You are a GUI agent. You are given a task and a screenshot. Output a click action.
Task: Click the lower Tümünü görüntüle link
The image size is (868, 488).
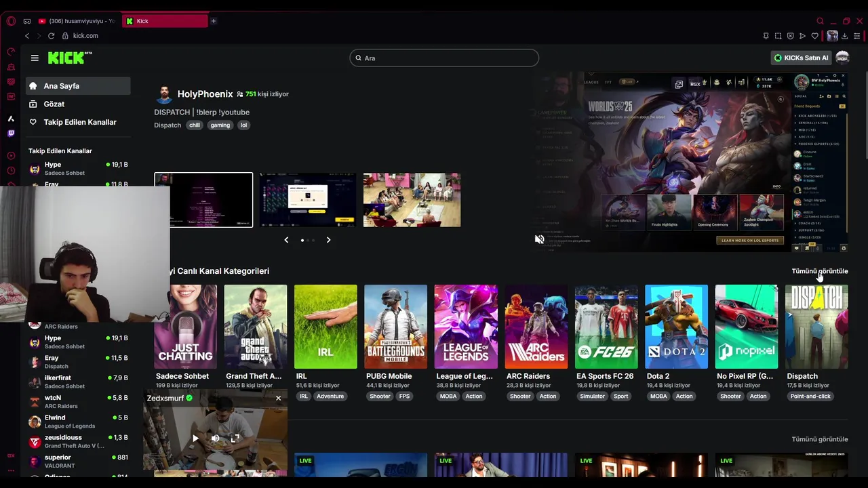point(820,439)
